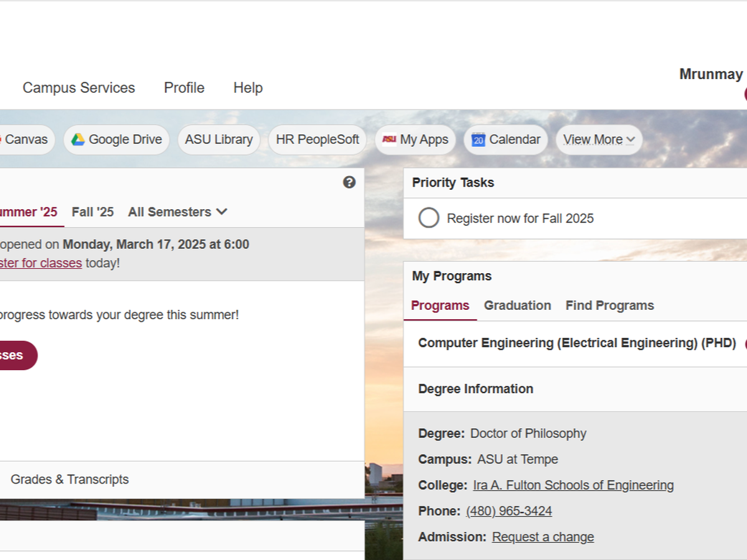Click the help question mark icon
747x560 pixels.
pyautogui.click(x=349, y=182)
